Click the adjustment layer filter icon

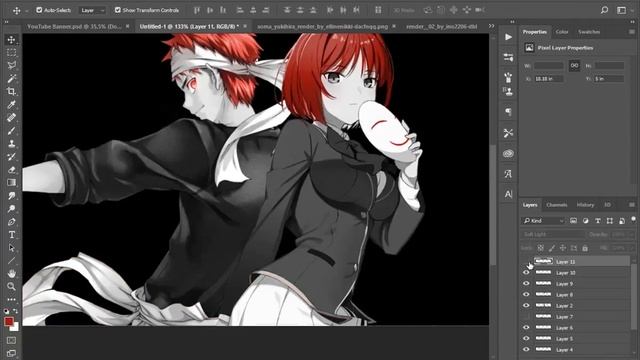[x=586, y=221]
